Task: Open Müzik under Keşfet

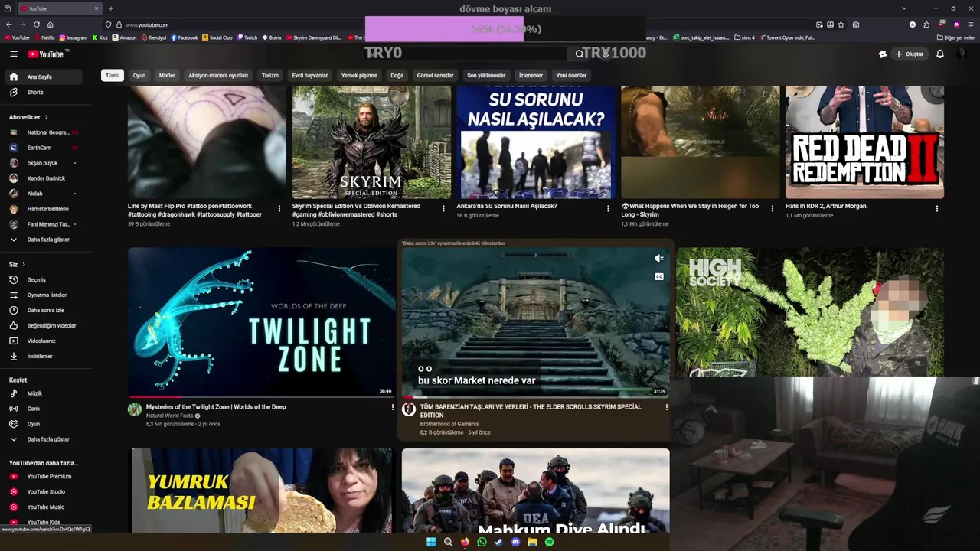Action: pyautogui.click(x=34, y=393)
